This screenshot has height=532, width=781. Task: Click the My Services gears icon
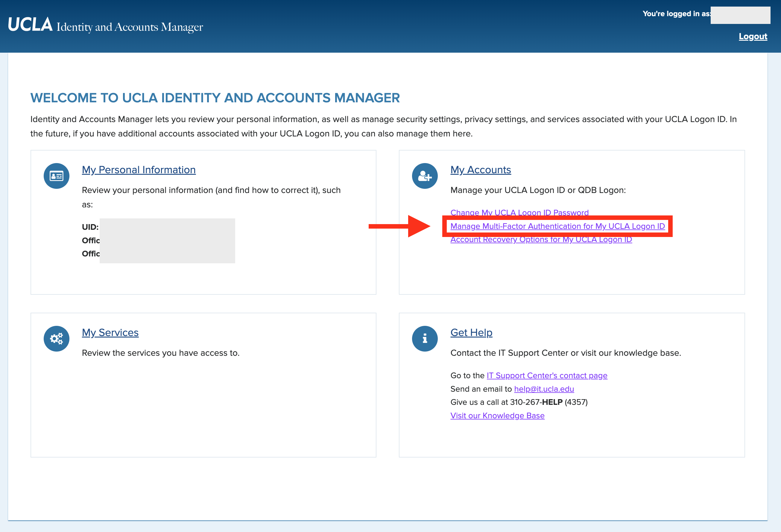point(57,338)
